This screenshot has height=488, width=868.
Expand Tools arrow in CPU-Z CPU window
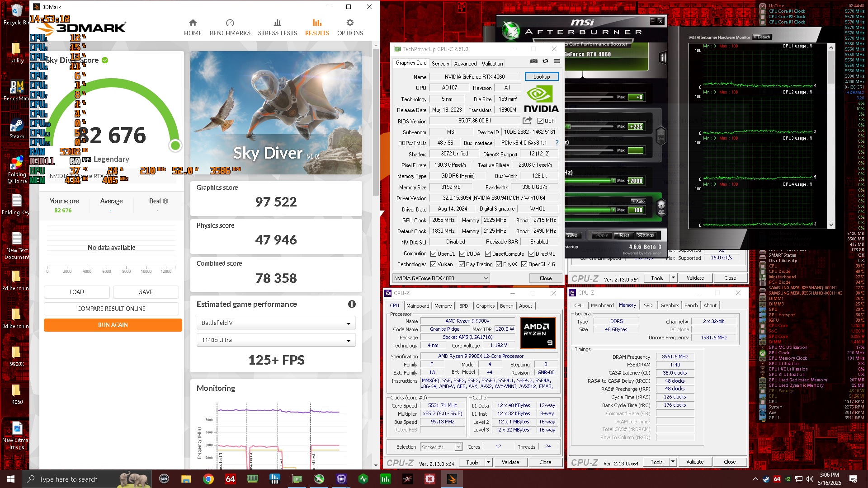488,462
